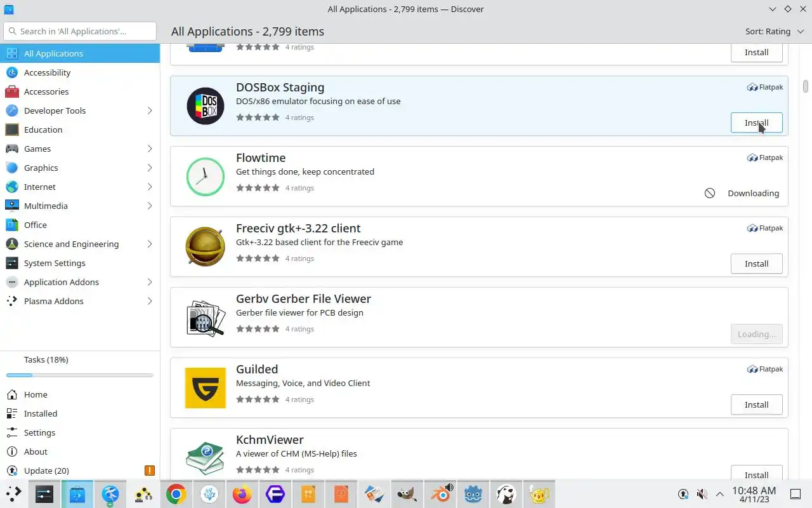The image size is (812, 508).
Task: Select All Applications in sidebar
Action: pyautogui.click(x=80, y=53)
